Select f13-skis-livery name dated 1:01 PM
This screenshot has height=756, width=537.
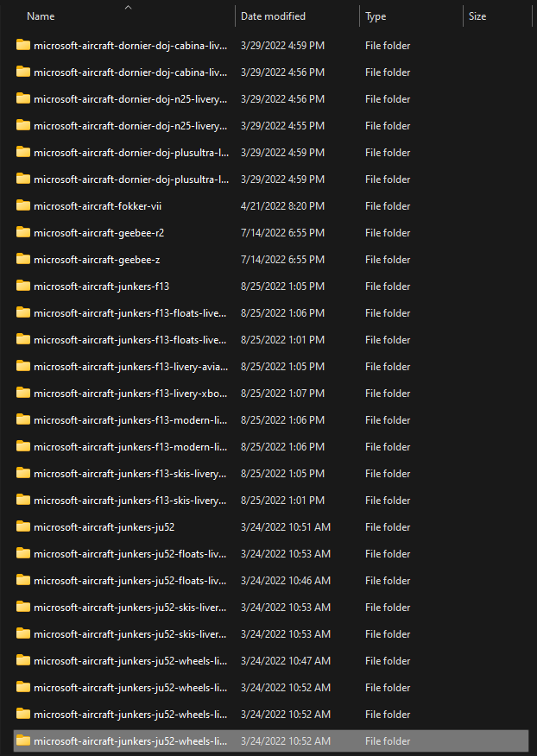tap(130, 500)
